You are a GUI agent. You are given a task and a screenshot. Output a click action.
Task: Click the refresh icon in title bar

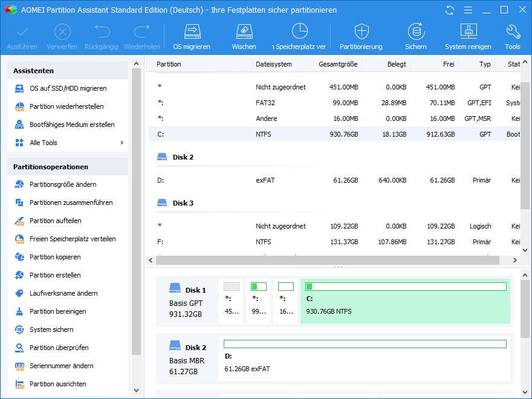click(449, 10)
